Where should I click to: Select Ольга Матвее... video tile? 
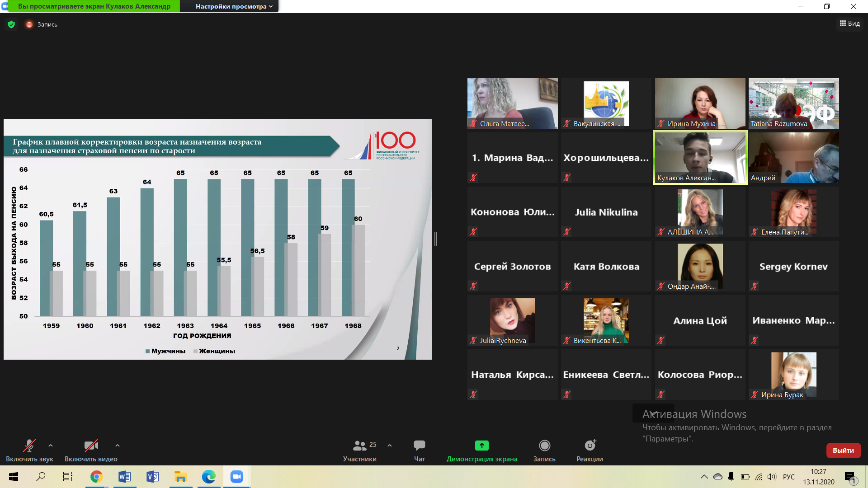(513, 103)
